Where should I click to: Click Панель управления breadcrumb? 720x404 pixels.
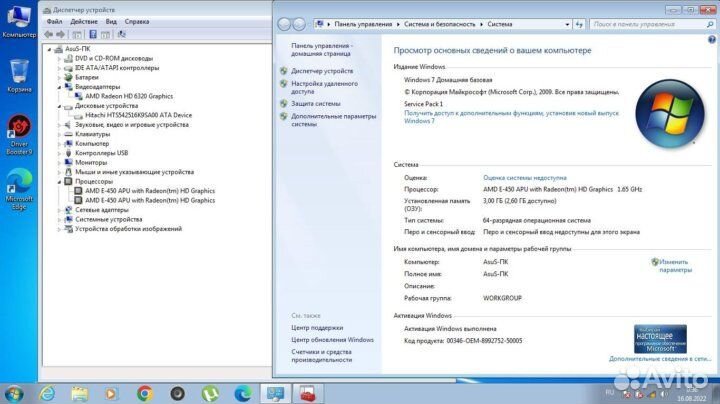tap(363, 24)
